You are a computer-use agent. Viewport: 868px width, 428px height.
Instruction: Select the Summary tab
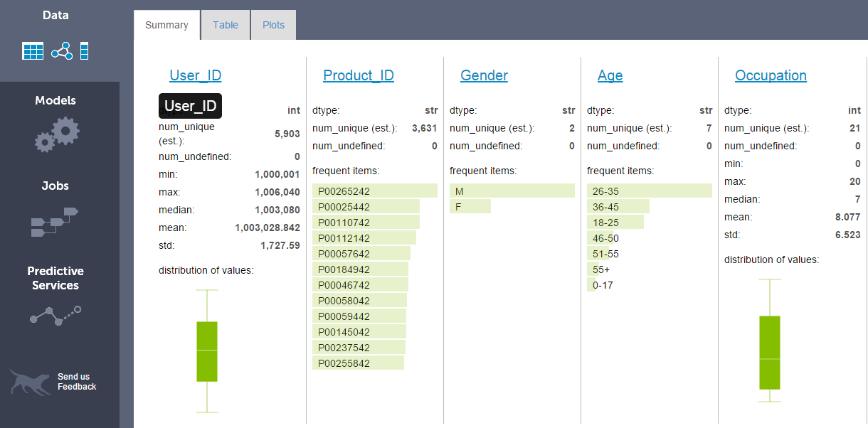[166, 25]
